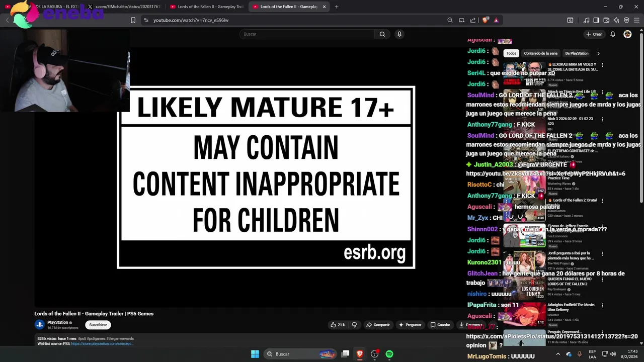This screenshot has height=362, width=644.
Task: Open a new browser tab
Action: (x=337, y=7)
